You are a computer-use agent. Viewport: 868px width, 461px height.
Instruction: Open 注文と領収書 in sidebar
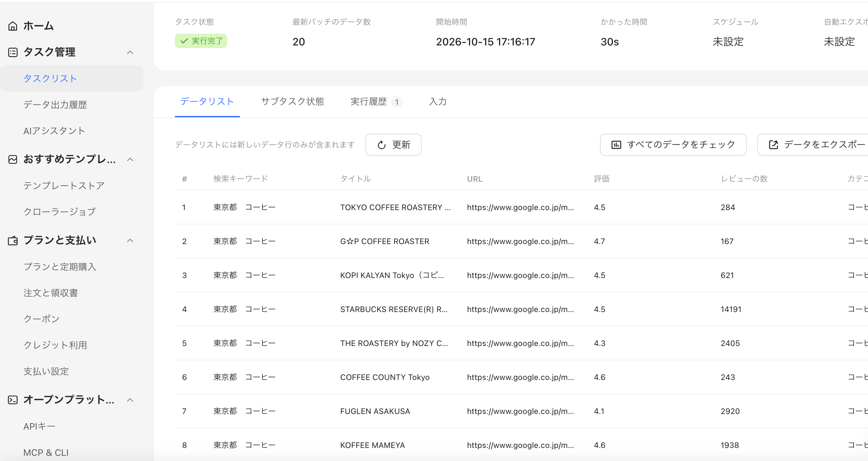click(x=51, y=293)
